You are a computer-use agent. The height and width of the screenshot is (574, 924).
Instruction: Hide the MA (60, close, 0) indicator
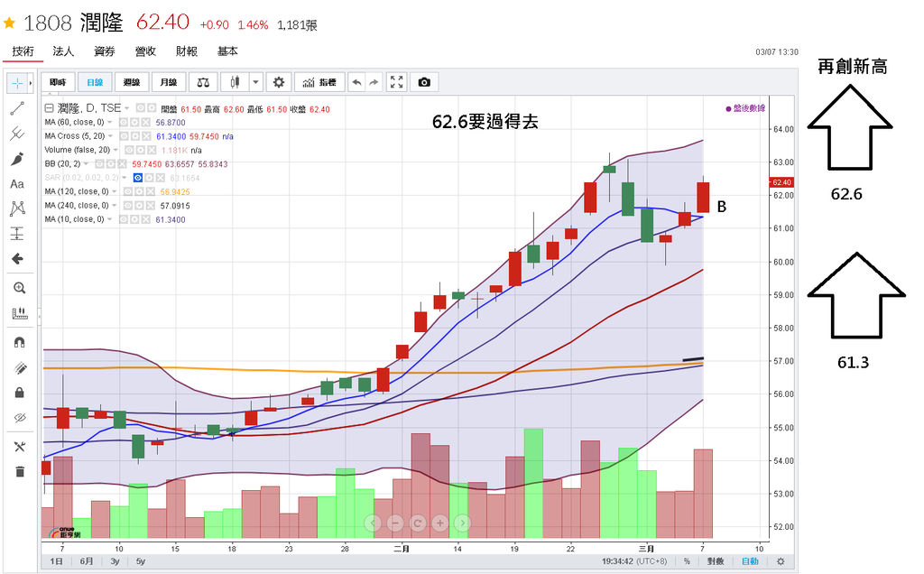click(x=124, y=122)
